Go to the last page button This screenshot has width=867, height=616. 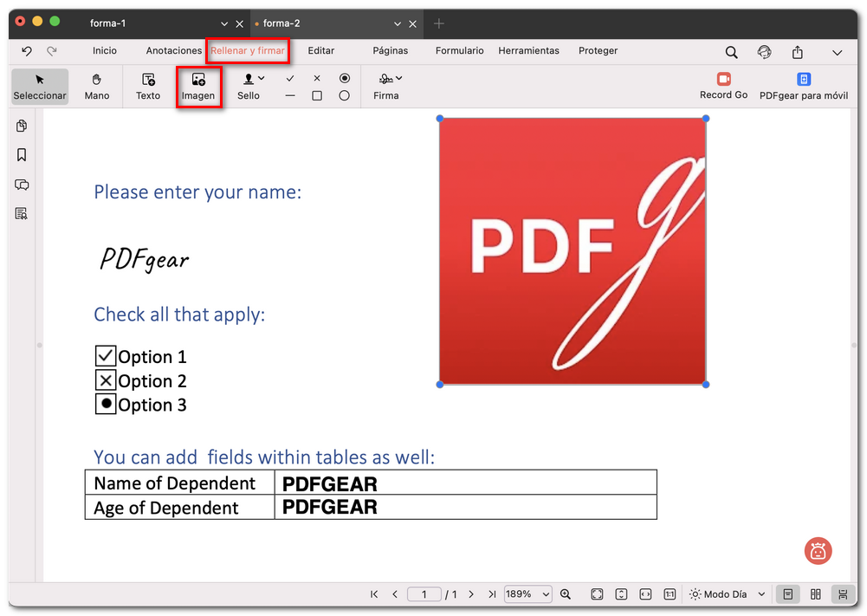pos(492,594)
